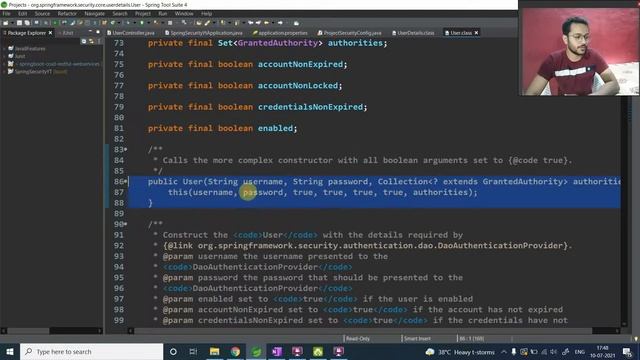Open the Package Explorer view menu
640x360 pixels.
coord(99,41)
